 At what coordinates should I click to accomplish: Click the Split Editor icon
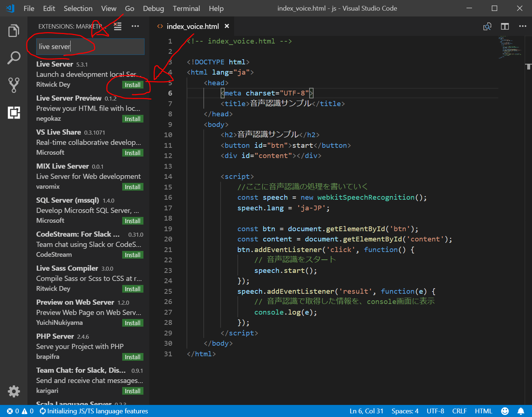coord(505,26)
